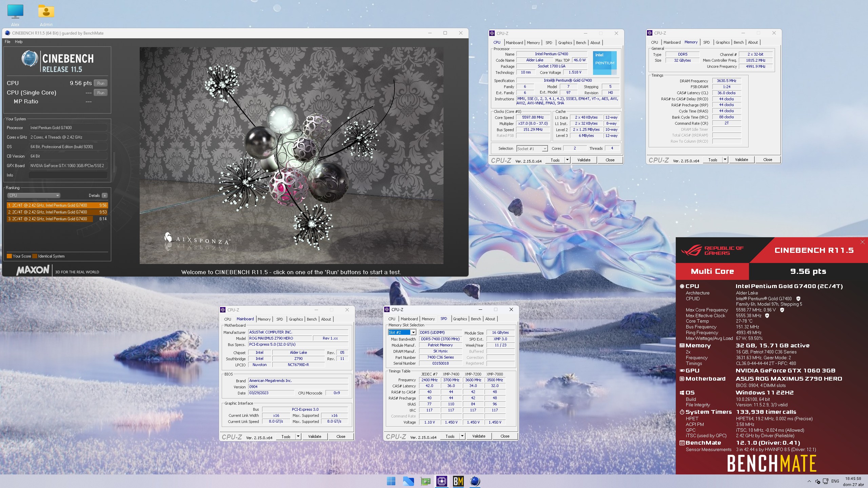Viewport: 868px width, 488px height.
Task: Click the Your Score orange legend swatch
Action: pos(9,256)
